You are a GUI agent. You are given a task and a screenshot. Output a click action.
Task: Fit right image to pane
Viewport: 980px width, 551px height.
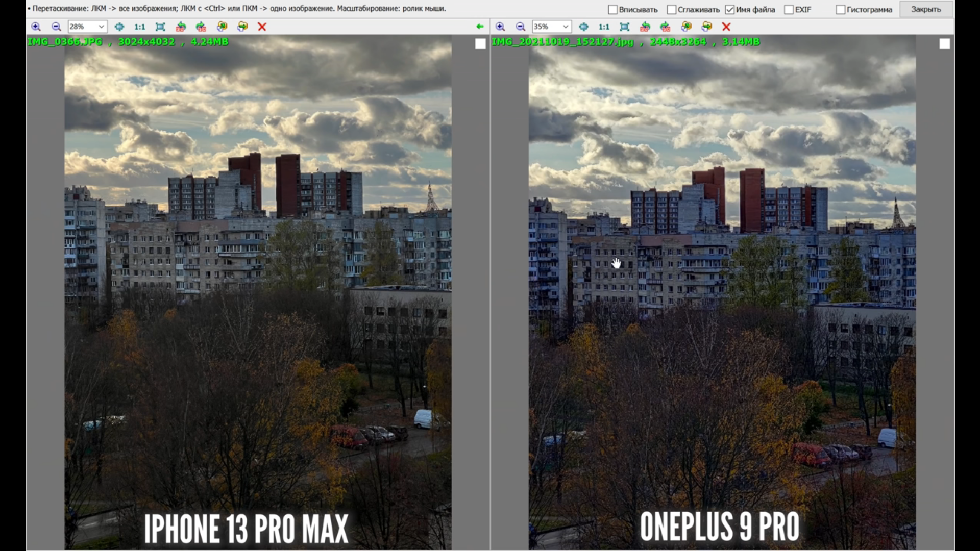[625, 27]
